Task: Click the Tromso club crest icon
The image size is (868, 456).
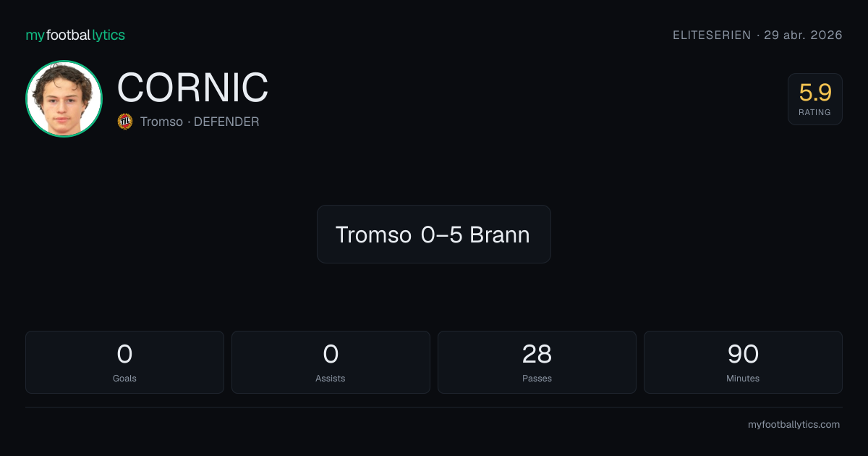Action: coord(125,122)
